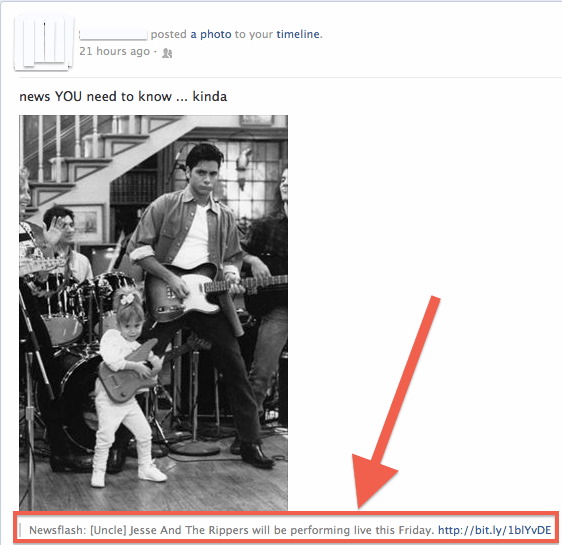Follow the "timeline" link

pyautogui.click(x=298, y=34)
